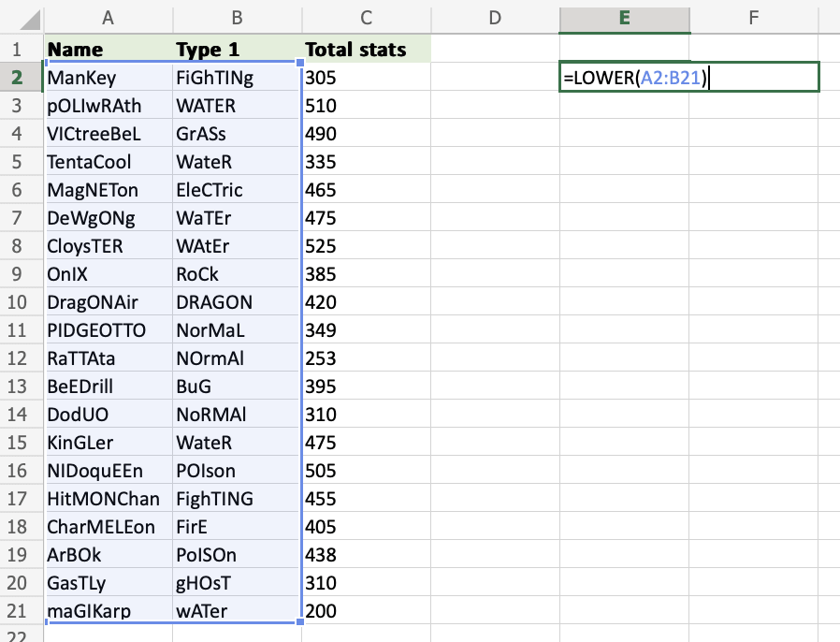Screen dimensions: 840x642
Task: Click the "HitMONChan" cell
Action: click(108, 499)
